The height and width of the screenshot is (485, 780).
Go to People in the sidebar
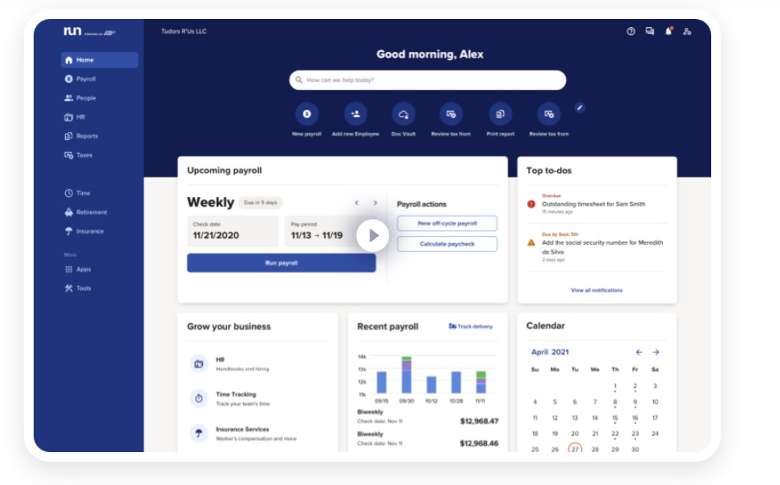[x=80, y=98]
